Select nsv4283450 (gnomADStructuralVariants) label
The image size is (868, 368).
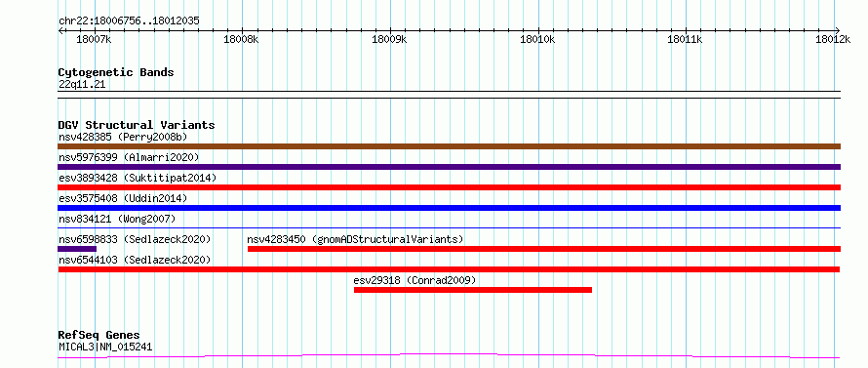355,239
